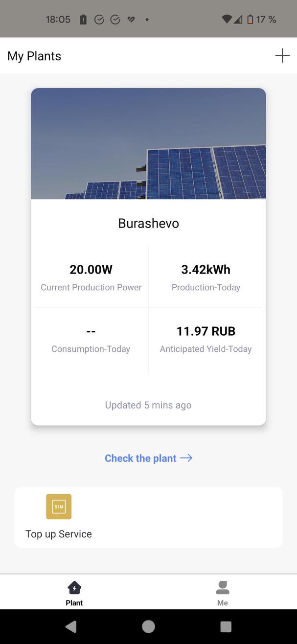Tap the Me profile icon
The width and height of the screenshot is (297, 644).
pyautogui.click(x=223, y=587)
